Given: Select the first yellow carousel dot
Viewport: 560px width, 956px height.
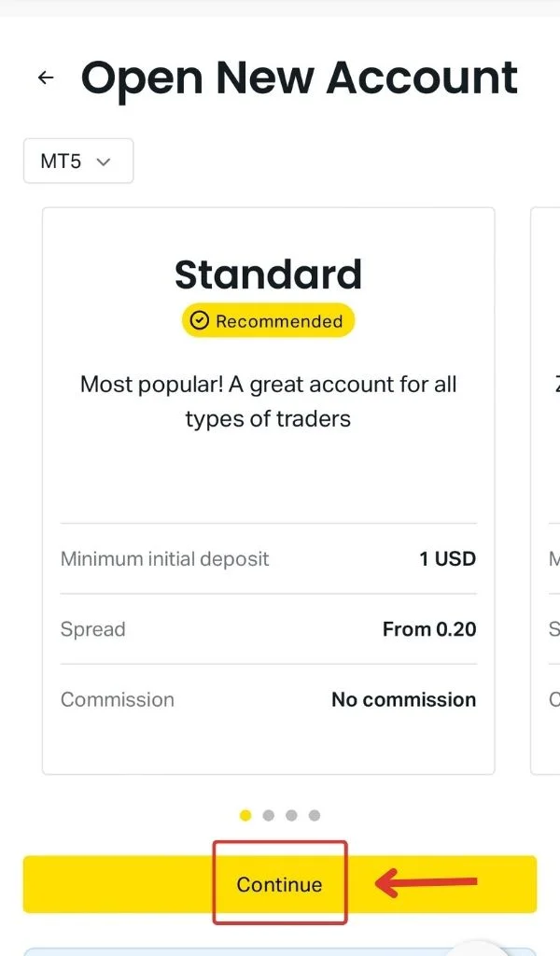Looking at the screenshot, I should tap(245, 814).
